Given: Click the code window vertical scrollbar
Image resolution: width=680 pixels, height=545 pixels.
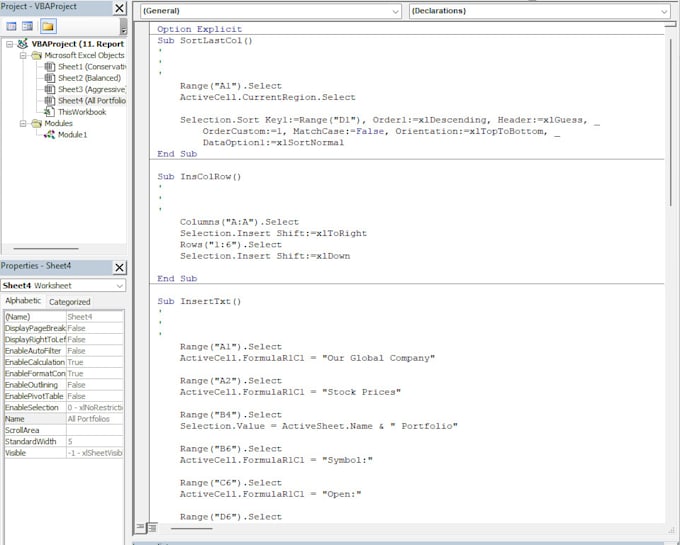Looking at the screenshot, I should [x=671, y=121].
